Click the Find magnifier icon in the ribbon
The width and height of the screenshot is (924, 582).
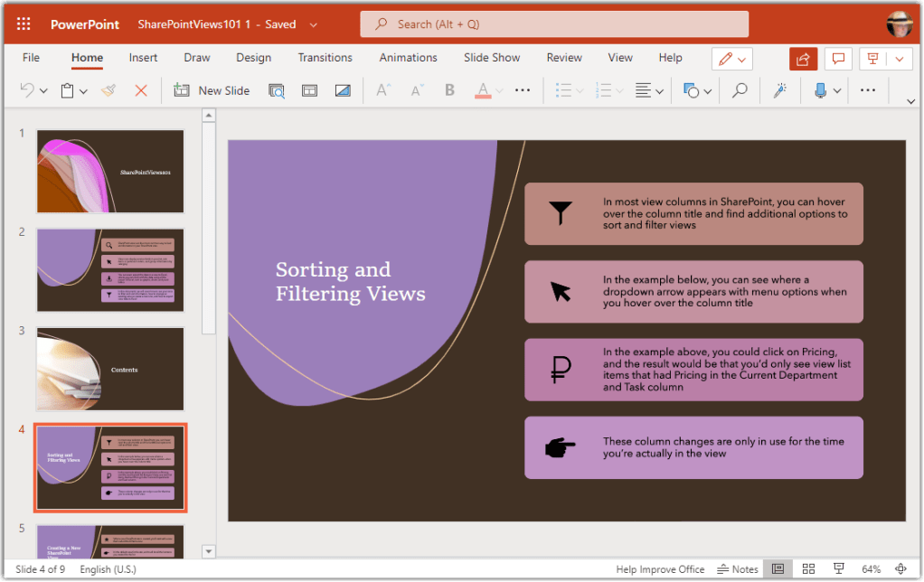740,90
